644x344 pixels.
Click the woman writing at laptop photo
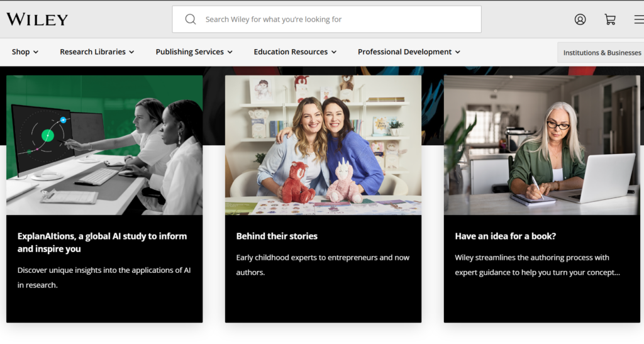click(541, 145)
